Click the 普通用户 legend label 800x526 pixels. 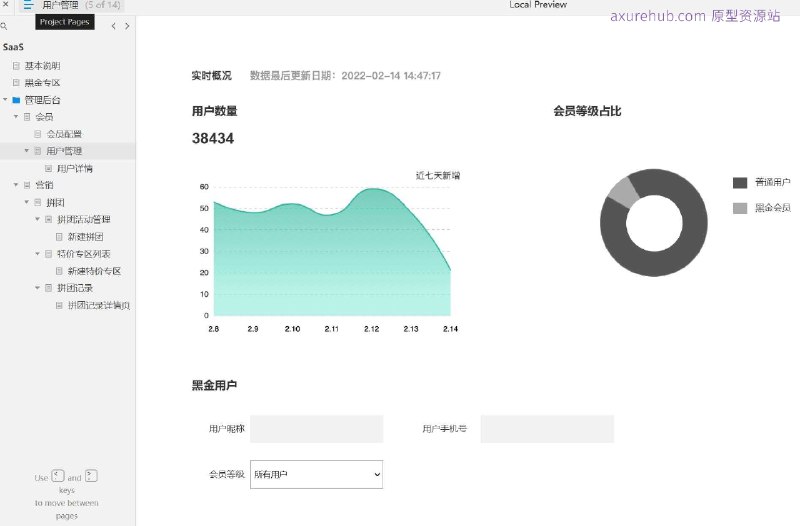pyautogui.click(x=772, y=182)
